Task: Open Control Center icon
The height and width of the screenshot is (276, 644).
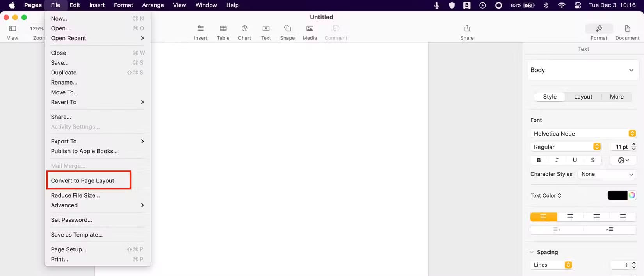Action: click(x=578, y=5)
